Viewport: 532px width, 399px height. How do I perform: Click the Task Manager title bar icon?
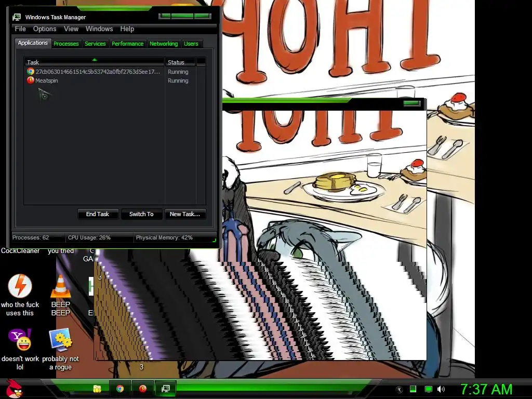pos(17,17)
